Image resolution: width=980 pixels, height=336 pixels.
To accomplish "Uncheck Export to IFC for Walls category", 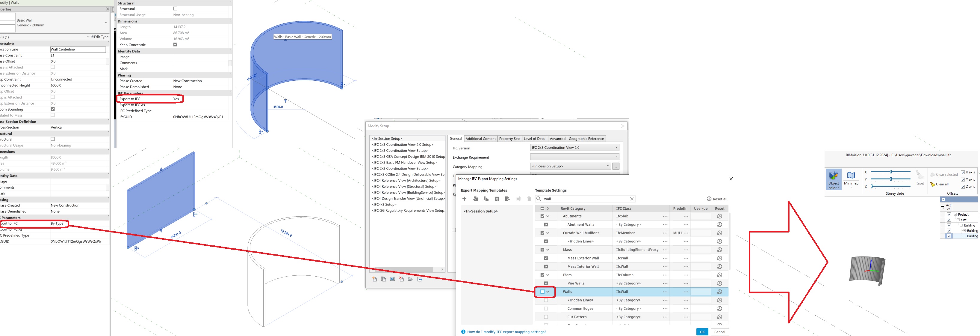I will 542,291.
